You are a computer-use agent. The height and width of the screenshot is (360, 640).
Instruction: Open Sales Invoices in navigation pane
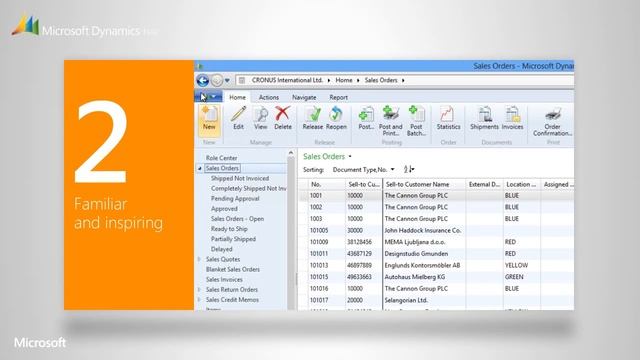[x=224, y=280]
